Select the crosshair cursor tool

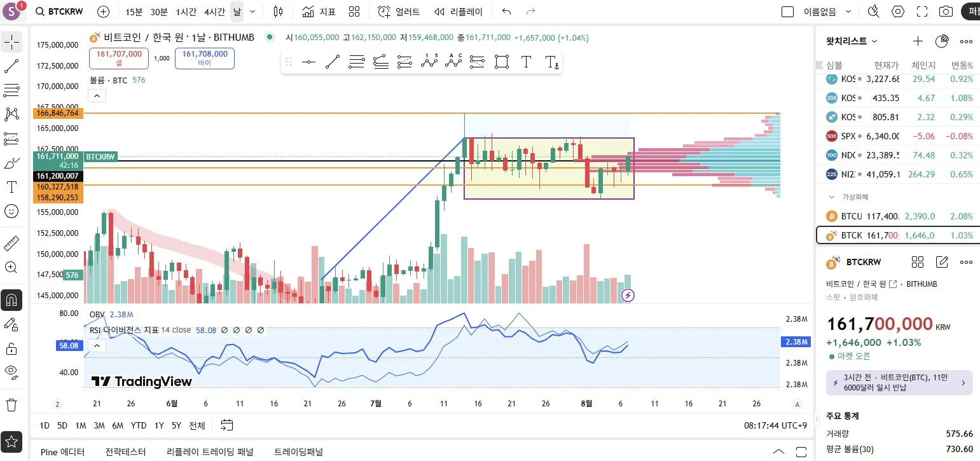point(11,43)
